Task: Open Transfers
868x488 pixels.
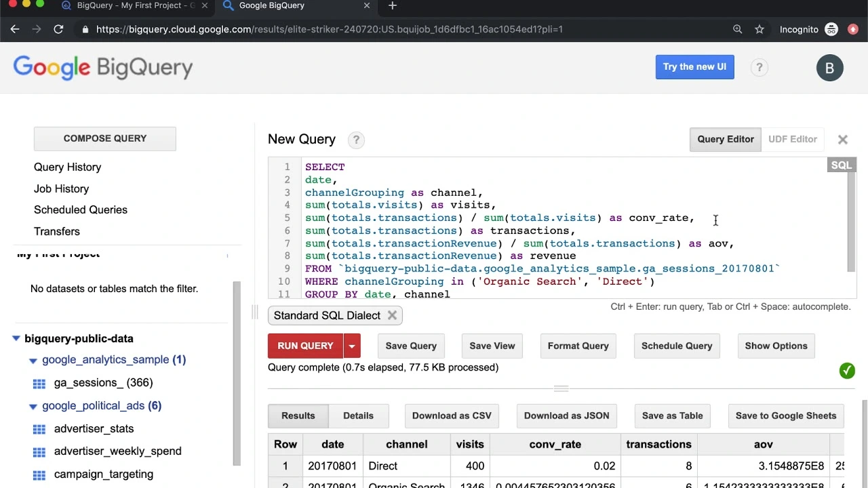Action: 57,232
